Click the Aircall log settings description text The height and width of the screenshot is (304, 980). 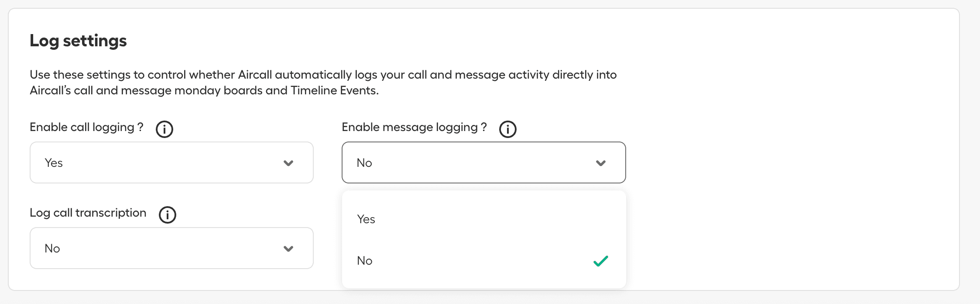point(323,83)
